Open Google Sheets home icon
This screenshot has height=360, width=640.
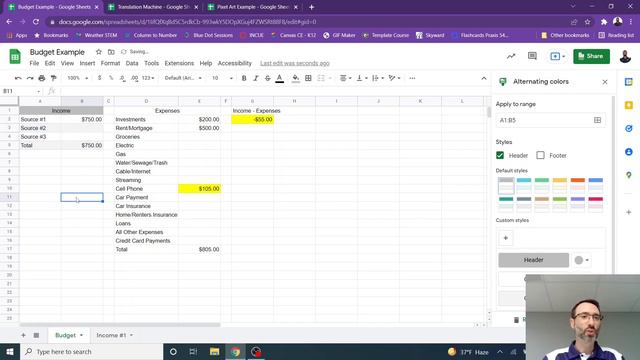click(15, 56)
